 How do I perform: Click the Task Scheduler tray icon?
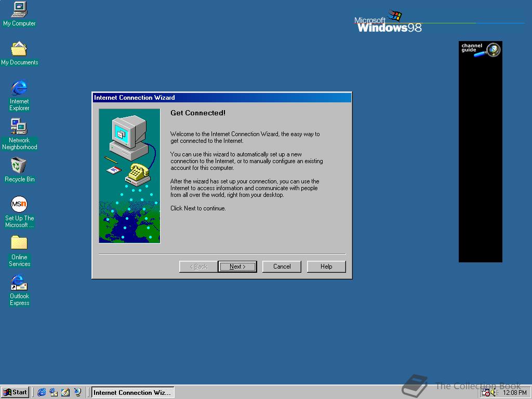click(x=486, y=393)
